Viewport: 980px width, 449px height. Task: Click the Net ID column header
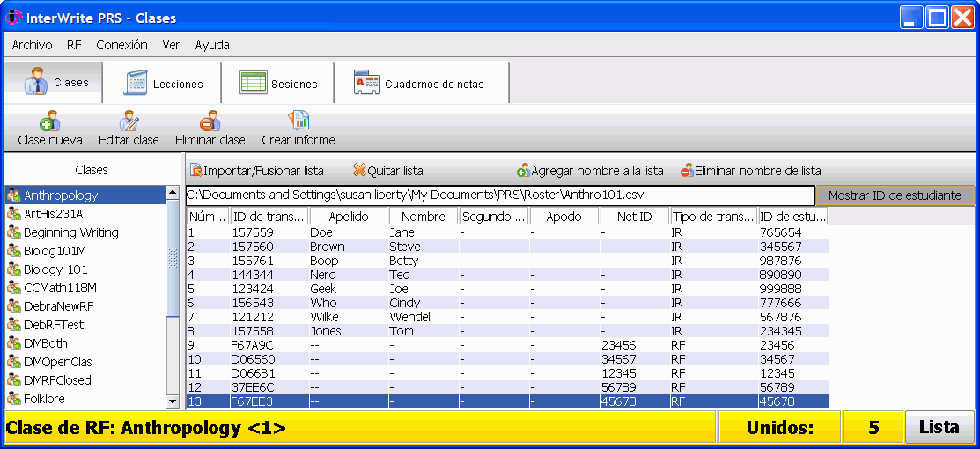click(635, 217)
